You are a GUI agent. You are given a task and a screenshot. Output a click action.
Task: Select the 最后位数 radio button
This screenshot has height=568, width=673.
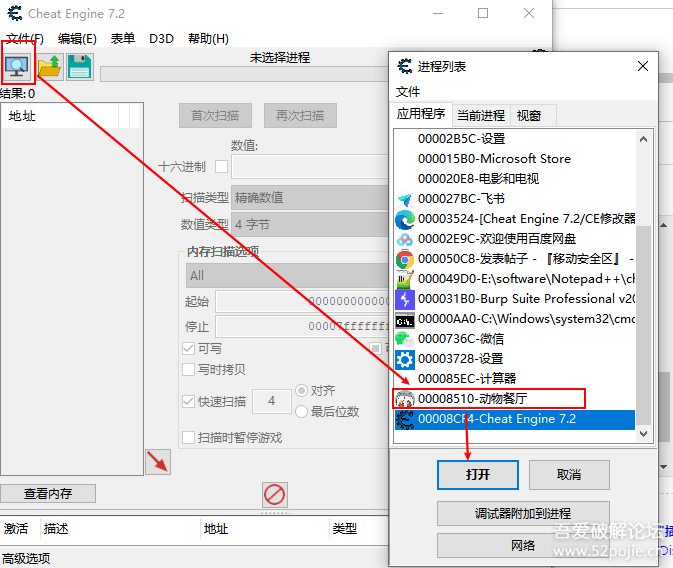(302, 411)
